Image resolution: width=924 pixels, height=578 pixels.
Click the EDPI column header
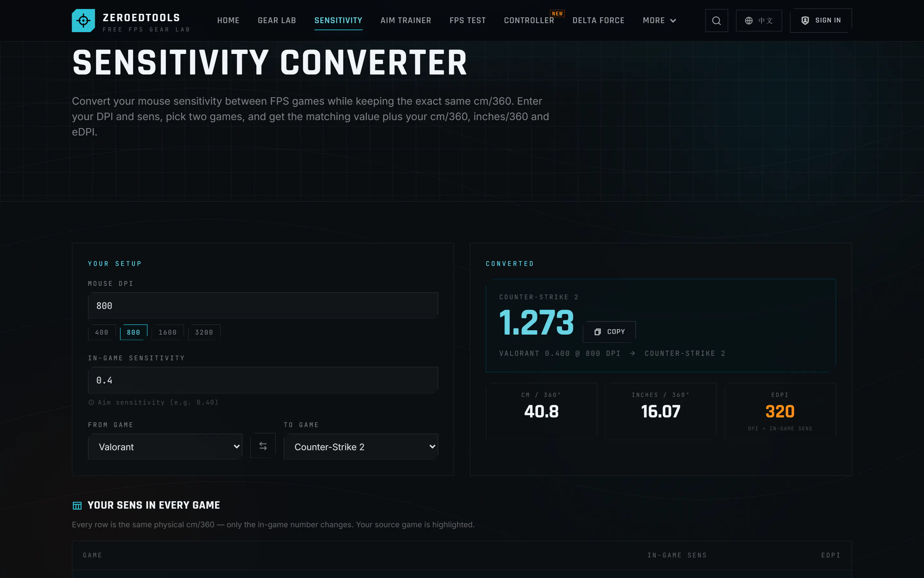[x=831, y=555]
